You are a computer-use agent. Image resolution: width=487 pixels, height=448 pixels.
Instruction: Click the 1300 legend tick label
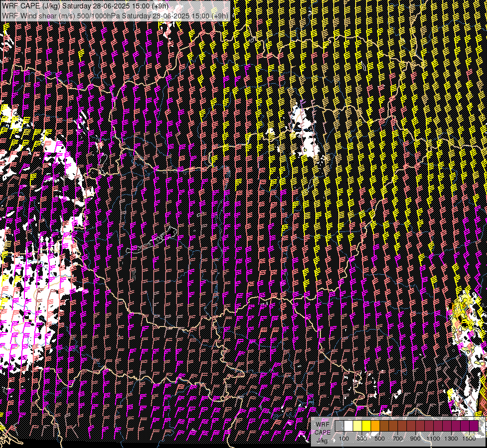451,439
